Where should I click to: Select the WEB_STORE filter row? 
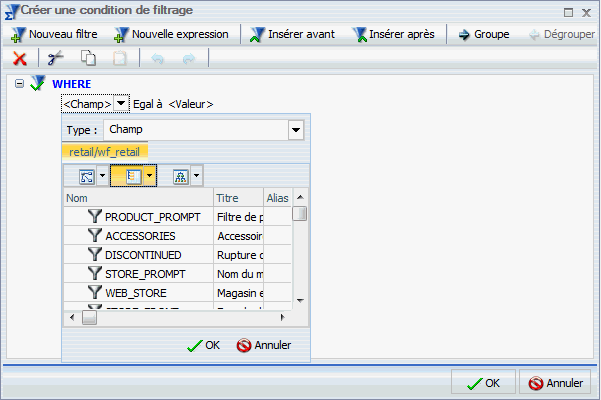click(177, 293)
